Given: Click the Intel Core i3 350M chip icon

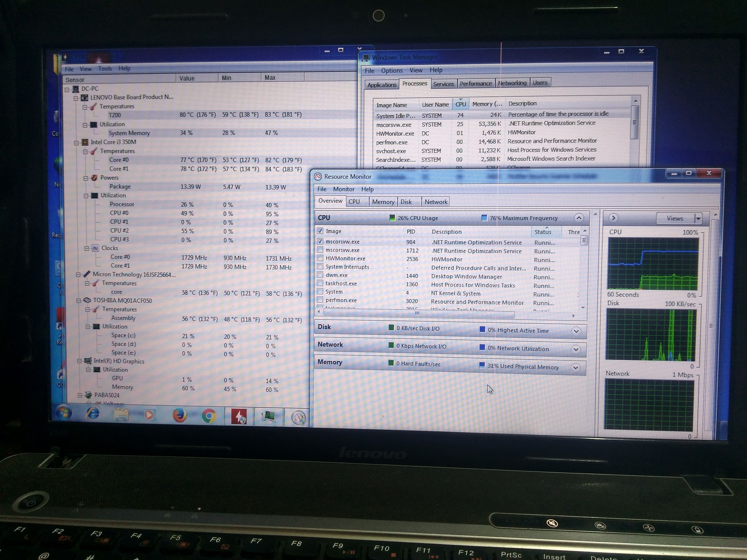Looking at the screenshot, I should [x=85, y=143].
